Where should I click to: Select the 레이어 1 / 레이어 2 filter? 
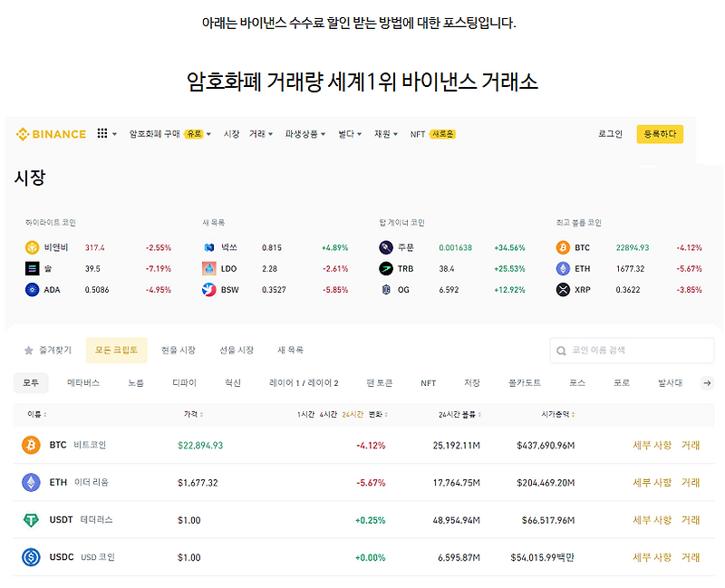point(304,383)
